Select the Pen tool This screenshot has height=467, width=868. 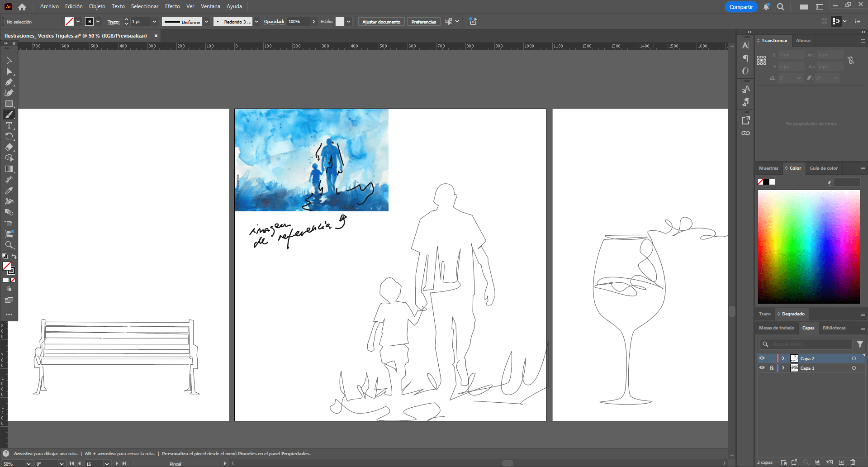click(9, 82)
